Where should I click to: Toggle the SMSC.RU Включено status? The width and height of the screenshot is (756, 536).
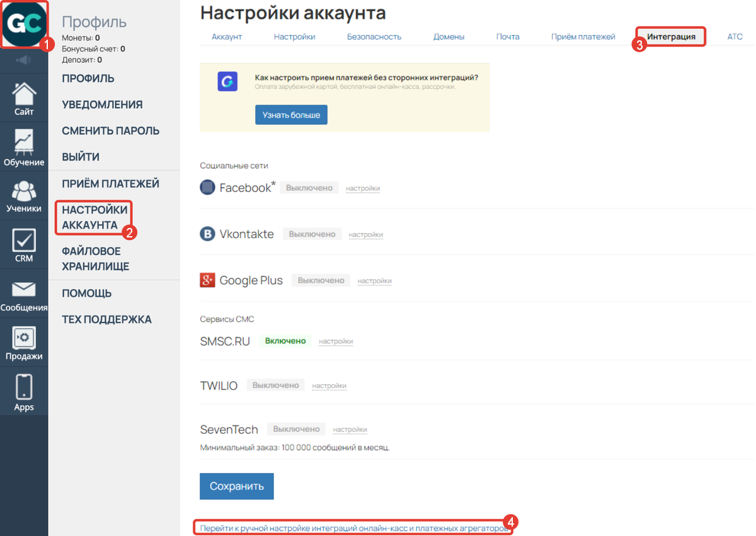pyautogui.click(x=285, y=341)
